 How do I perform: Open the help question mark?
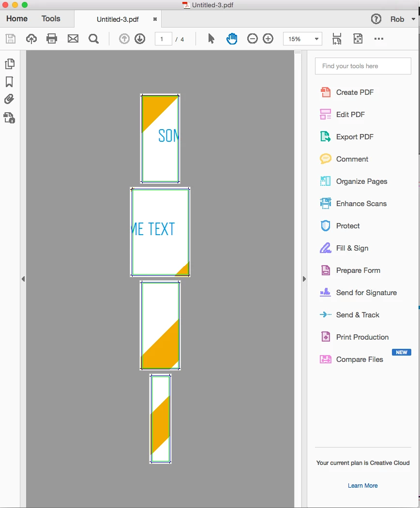376,19
